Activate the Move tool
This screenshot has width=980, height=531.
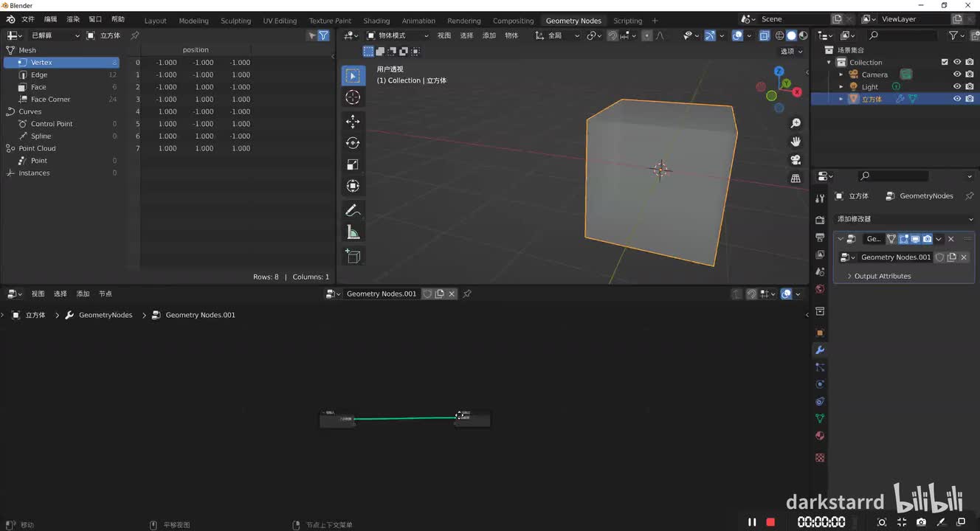(353, 121)
